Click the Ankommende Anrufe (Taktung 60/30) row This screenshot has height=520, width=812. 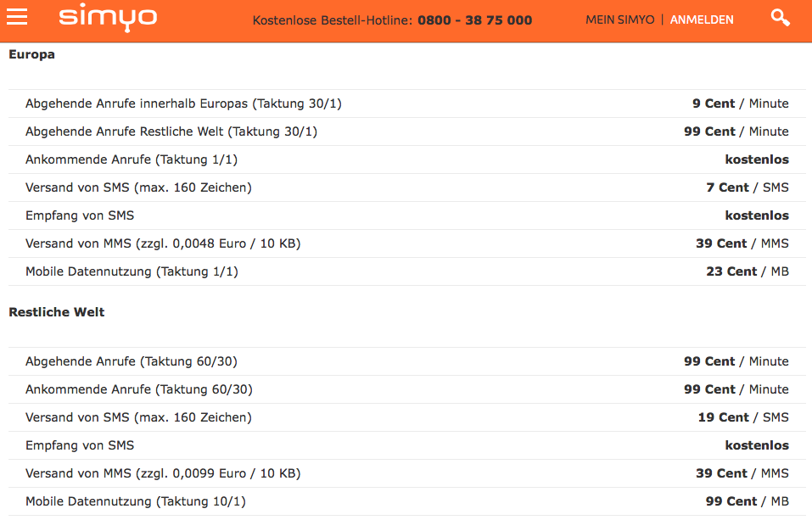click(x=139, y=389)
